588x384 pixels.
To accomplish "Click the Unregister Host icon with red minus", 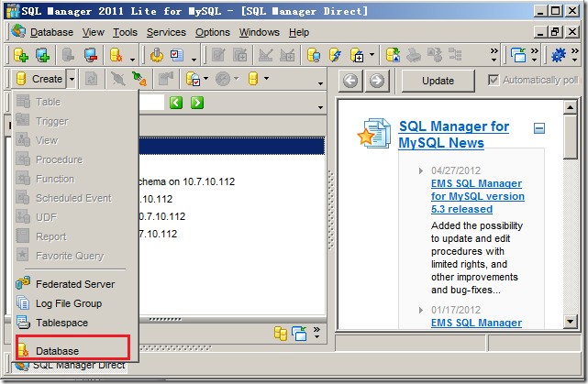I will [91, 55].
